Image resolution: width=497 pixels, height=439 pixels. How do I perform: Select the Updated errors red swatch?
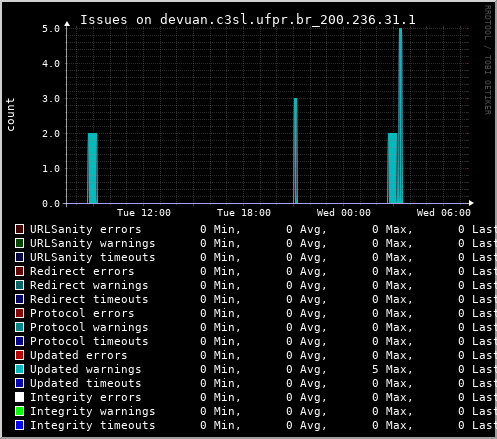click(19, 355)
